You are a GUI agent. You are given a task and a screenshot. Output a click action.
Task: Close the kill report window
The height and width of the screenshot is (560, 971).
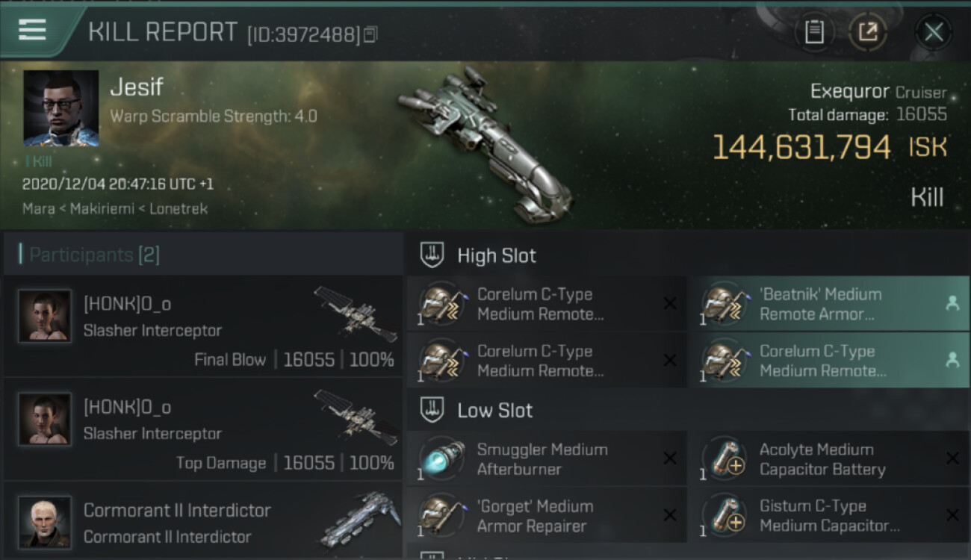coord(933,32)
